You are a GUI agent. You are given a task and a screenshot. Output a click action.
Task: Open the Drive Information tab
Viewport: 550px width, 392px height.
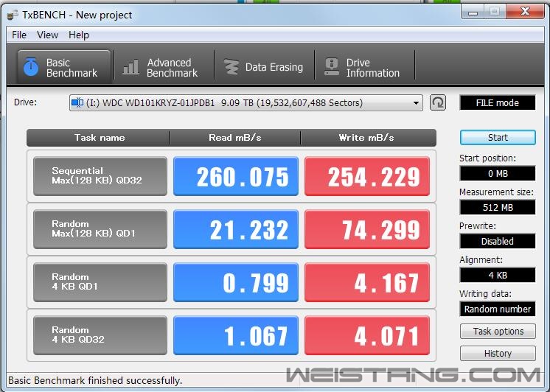[365, 67]
